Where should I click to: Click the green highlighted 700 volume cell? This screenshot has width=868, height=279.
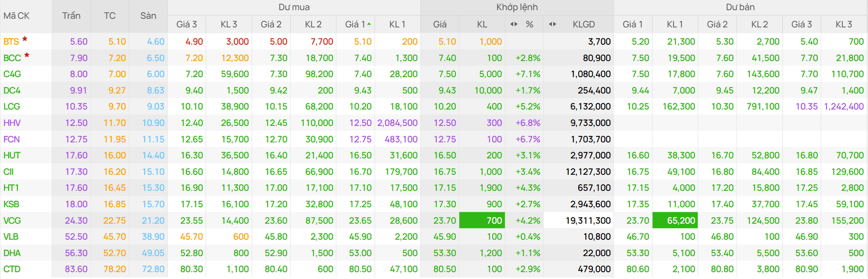pos(482,220)
